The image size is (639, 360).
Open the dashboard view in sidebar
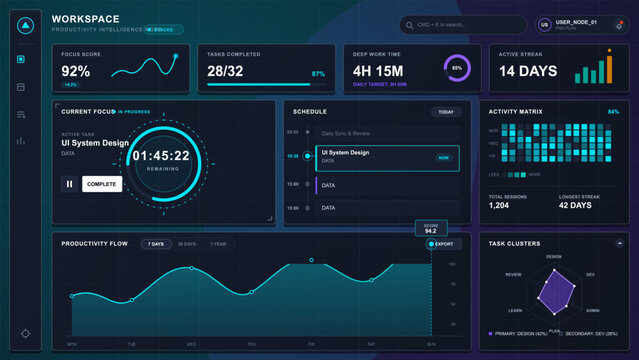pos(21,59)
